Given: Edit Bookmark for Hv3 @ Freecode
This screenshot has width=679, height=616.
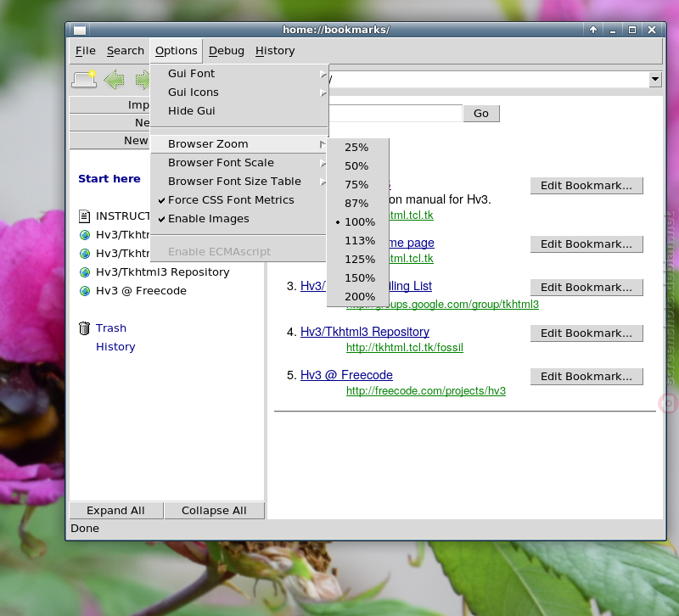Looking at the screenshot, I should 586,377.
